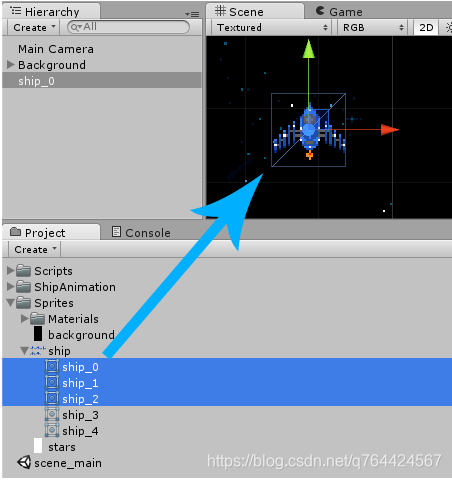Expand the Background object in Hierarchy
Screen dimensions: 452x480
coord(10,64)
